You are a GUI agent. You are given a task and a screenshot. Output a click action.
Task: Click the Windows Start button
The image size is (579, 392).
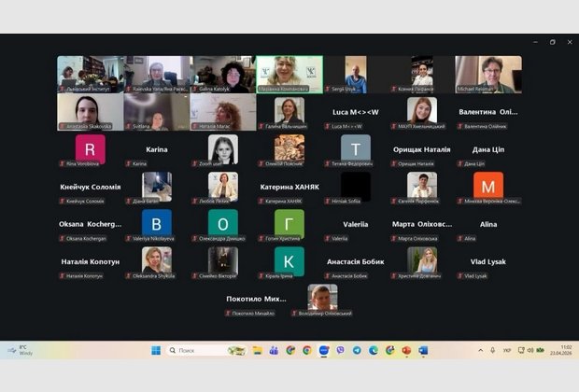pyautogui.click(x=156, y=351)
